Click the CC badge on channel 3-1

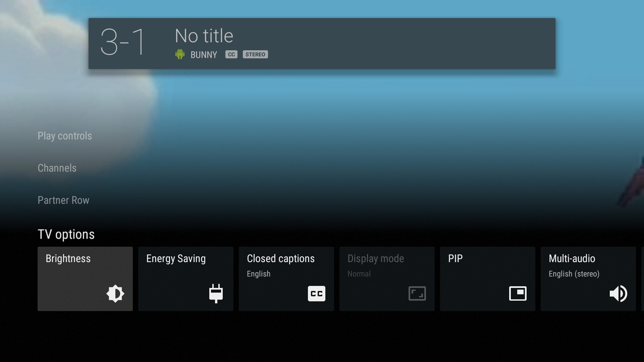click(230, 54)
